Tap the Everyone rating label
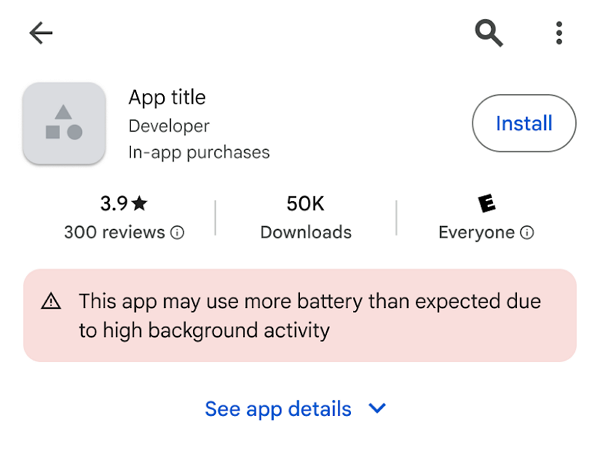This screenshot has height=451, width=600. click(x=476, y=233)
